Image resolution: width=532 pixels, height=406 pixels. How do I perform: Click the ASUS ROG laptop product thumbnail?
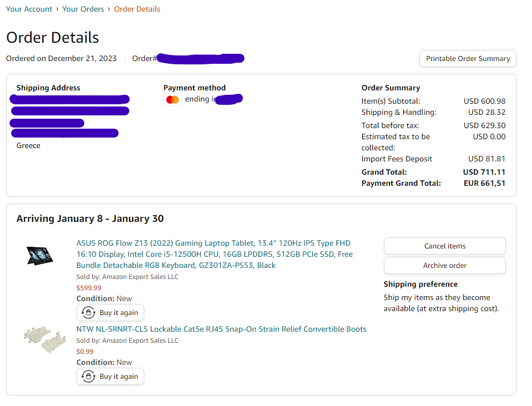[x=40, y=255]
